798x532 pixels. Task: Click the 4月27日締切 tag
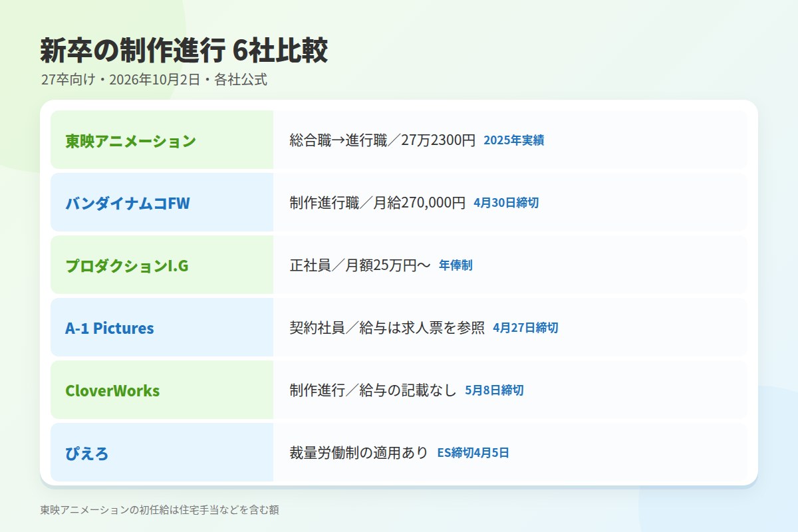(x=525, y=328)
